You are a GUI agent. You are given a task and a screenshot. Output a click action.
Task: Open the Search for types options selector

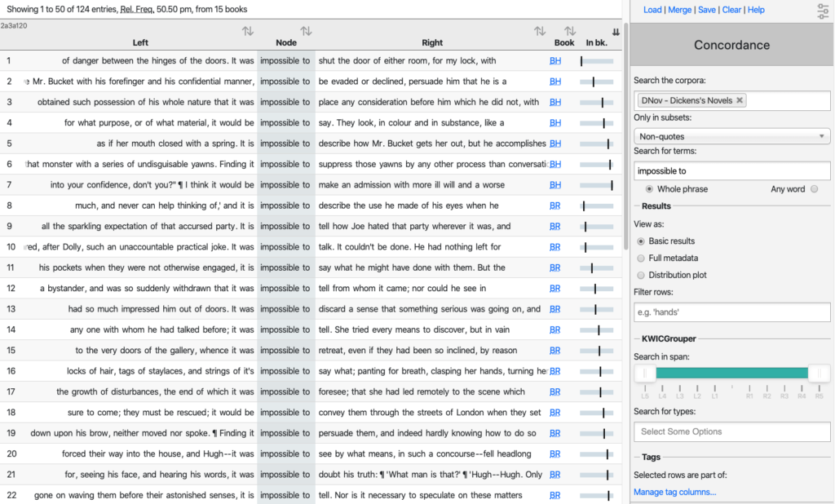[731, 431]
